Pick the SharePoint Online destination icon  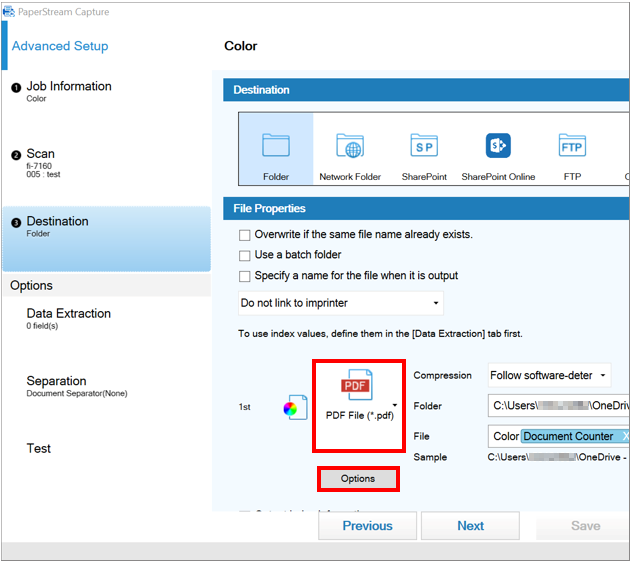(x=498, y=147)
